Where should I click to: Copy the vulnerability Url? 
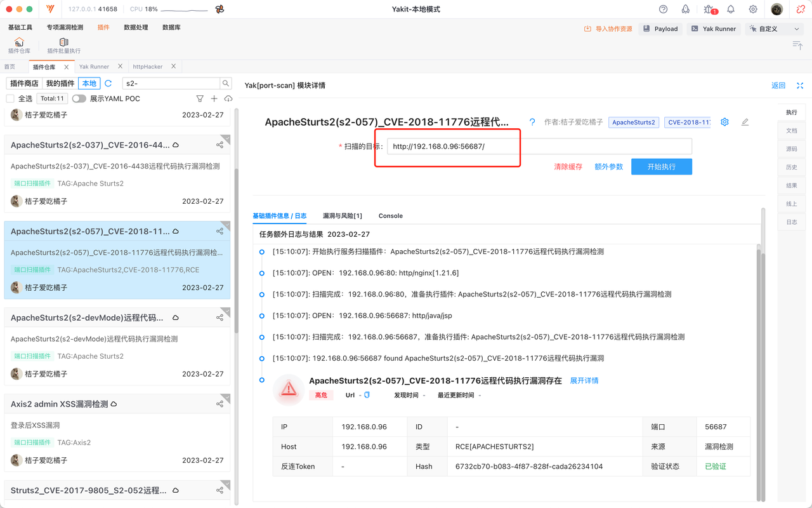pyautogui.click(x=367, y=395)
